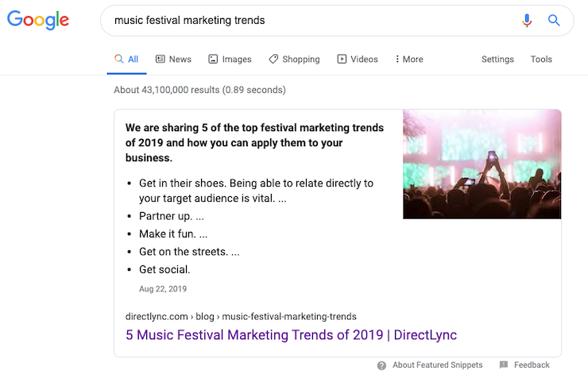
Task: Click the 'About 43,100,000 results' text
Action: pos(200,90)
